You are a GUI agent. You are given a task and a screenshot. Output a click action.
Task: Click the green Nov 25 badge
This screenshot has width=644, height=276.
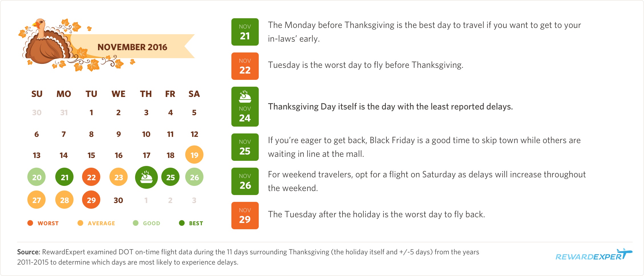click(245, 147)
